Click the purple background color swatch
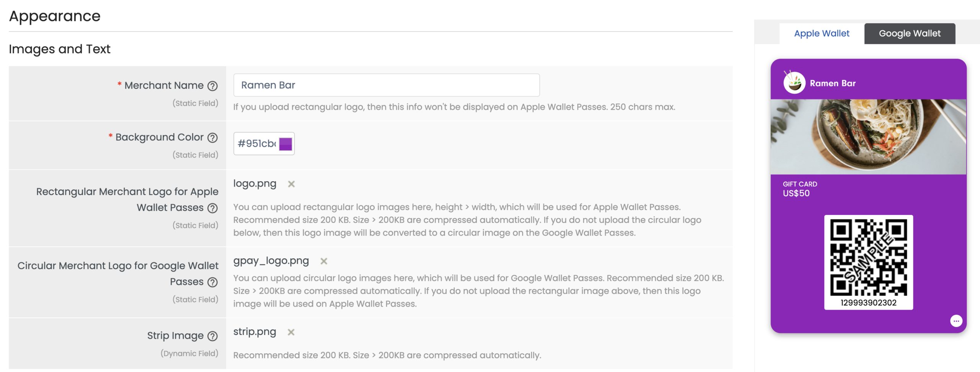The width and height of the screenshot is (980, 372). 286,144
